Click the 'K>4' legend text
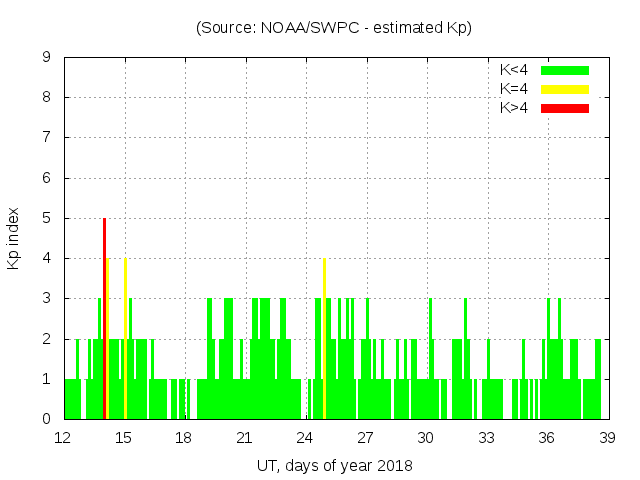The width and height of the screenshot is (640, 480). pos(516,108)
